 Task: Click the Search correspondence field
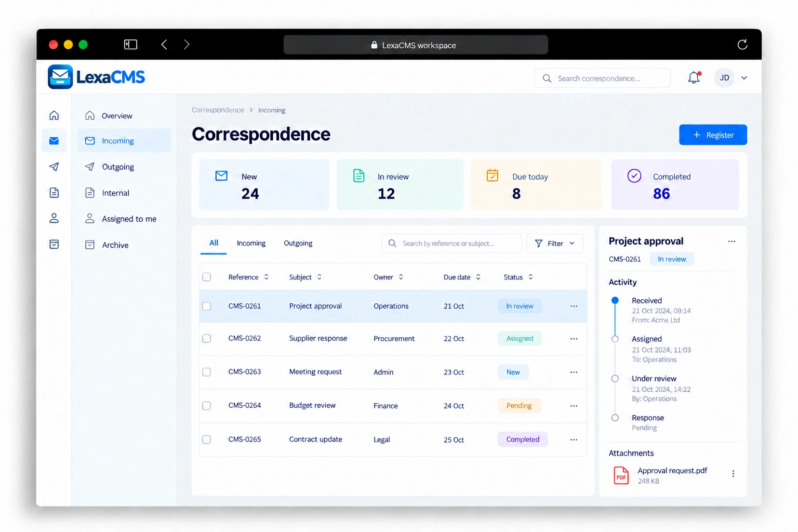603,78
